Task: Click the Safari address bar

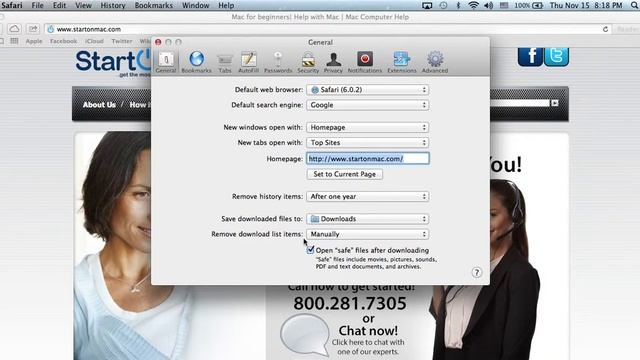Action: (x=327, y=29)
